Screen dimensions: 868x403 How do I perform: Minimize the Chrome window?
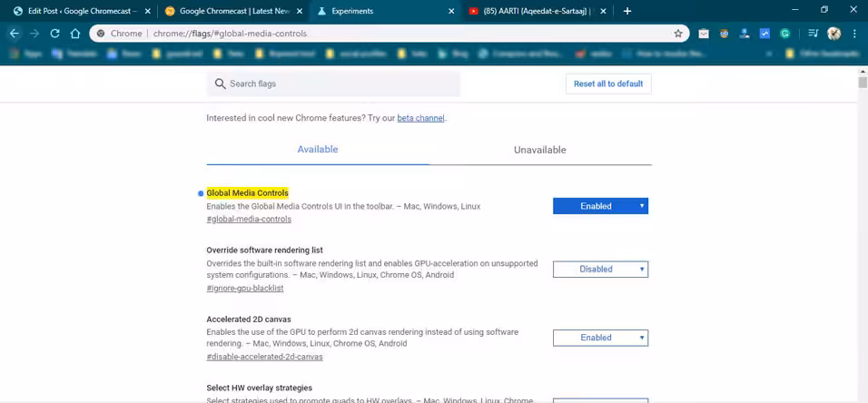(x=795, y=9)
